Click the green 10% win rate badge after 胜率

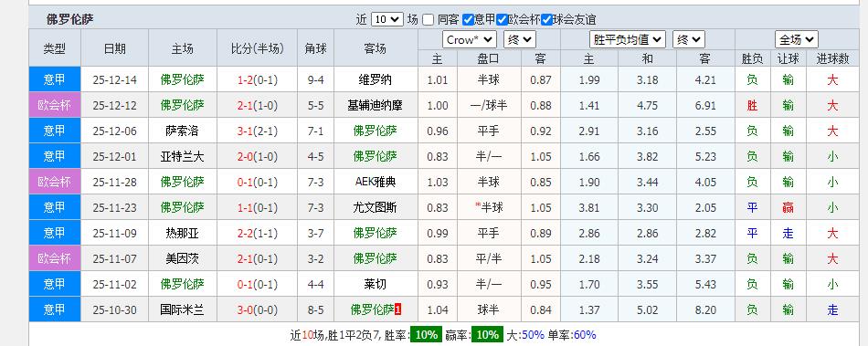(426, 334)
